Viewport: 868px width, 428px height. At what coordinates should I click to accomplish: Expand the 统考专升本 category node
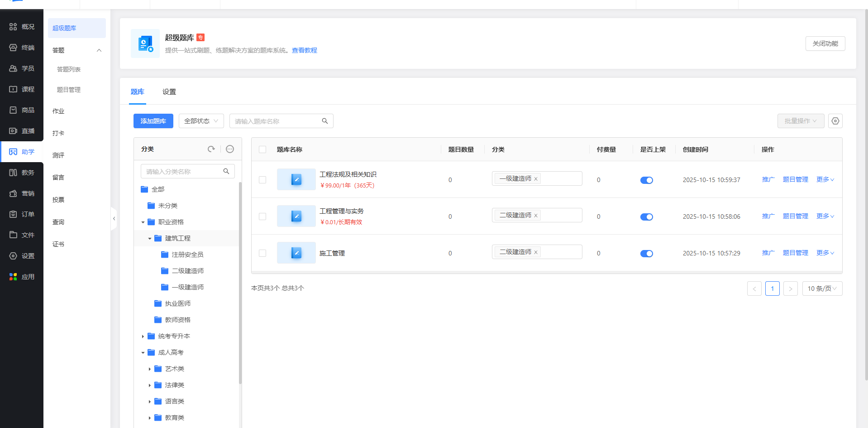143,337
